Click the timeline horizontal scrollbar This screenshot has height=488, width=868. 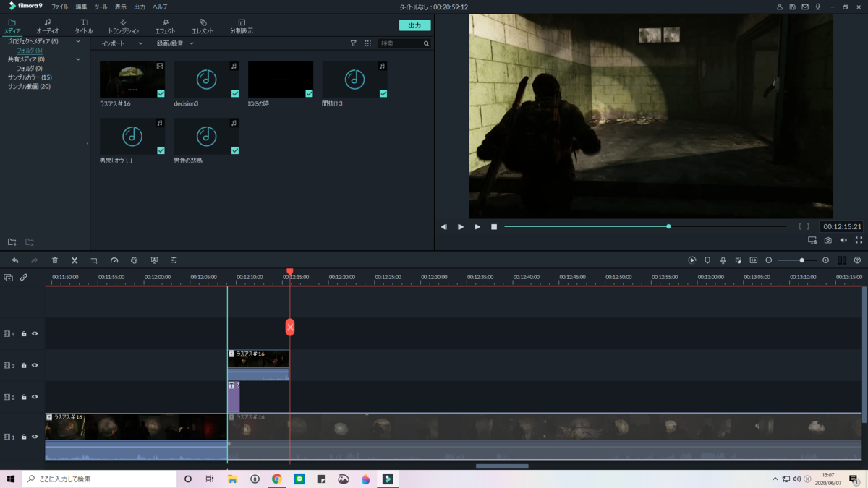coord(502,466)
